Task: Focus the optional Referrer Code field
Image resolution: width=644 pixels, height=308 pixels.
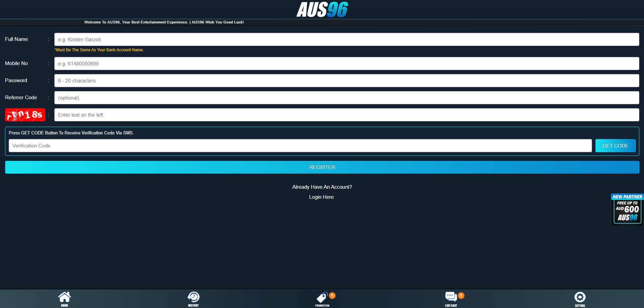Action: click(x=347, y=98)
